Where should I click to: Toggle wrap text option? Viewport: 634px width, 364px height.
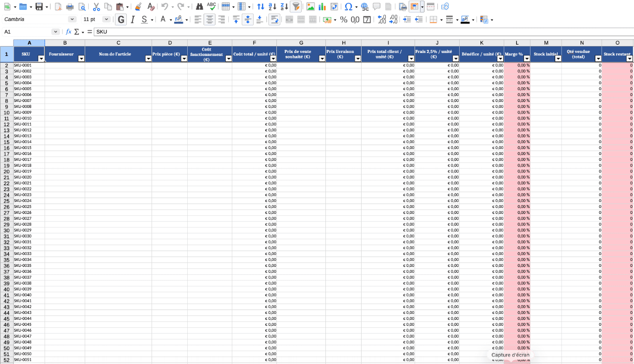(x=274, y=19)
